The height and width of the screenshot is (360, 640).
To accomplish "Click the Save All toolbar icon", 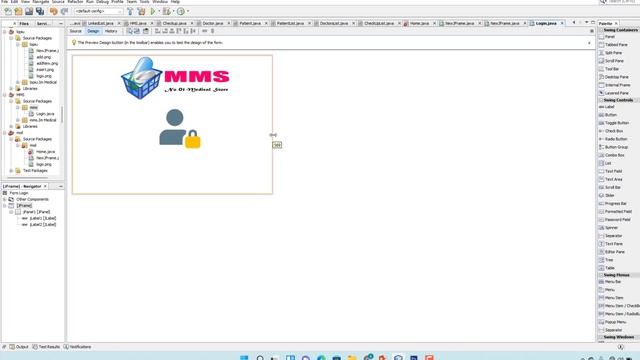I will tap(40, 11).
